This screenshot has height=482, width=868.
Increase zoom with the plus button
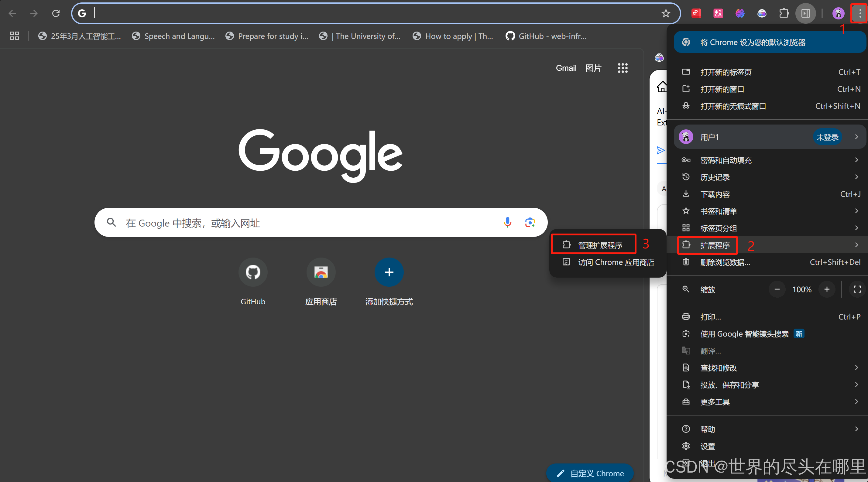pyautogui.click(x=827, y=289)
